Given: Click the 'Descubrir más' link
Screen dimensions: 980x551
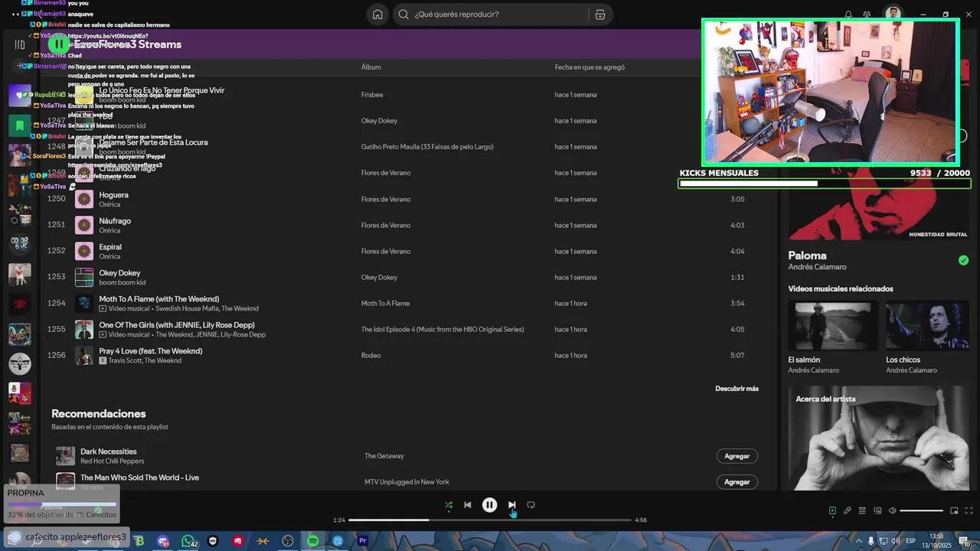Looking at the screenshot, I should (737, 389).
